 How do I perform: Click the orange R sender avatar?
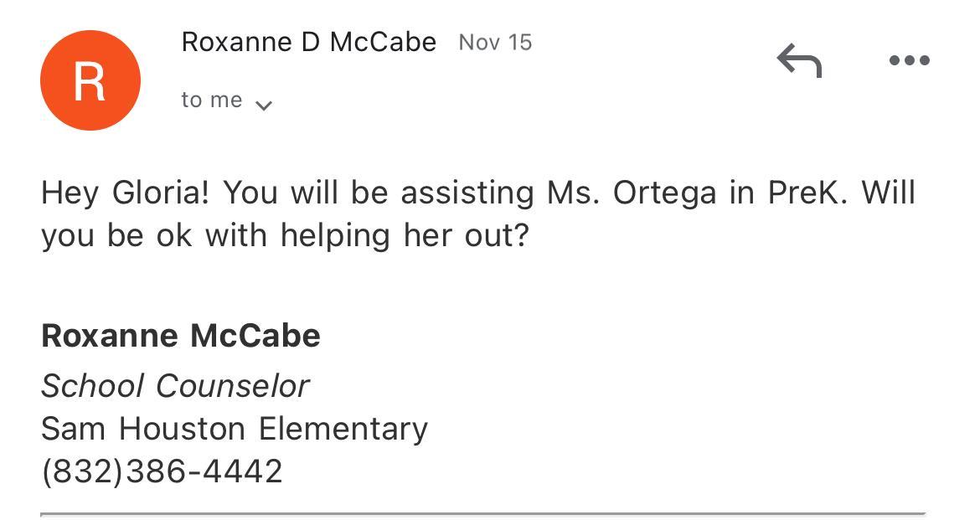tap(90, 80)
